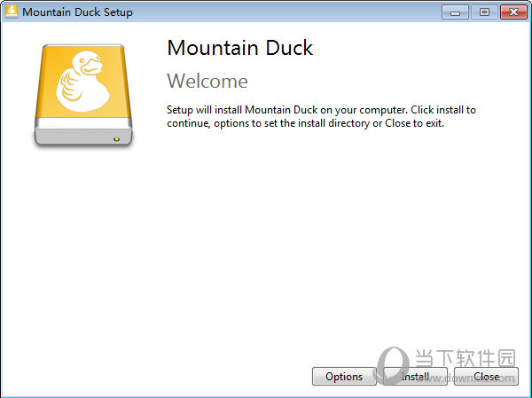
Task: Click the setup description paragraph
Action: point(321,116)
